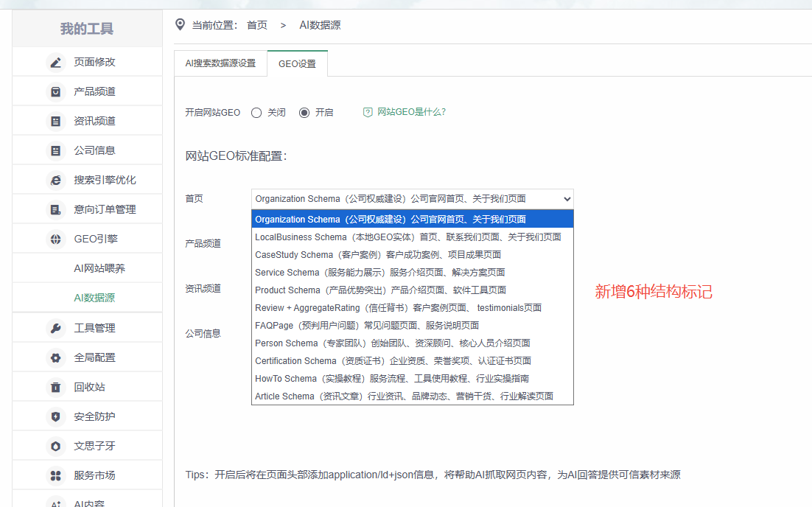Collapse the 首页 schema dropdown via its arrow
Screen dimensions: 812x507
click(x=567, y=199)
